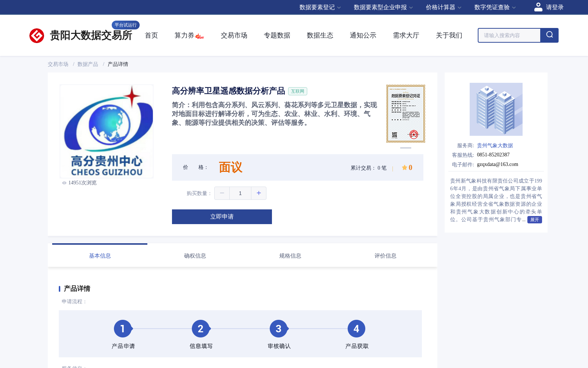588x368 pixels.
Task: Increase purchase quantity with plus button
Action: (259, 193)
